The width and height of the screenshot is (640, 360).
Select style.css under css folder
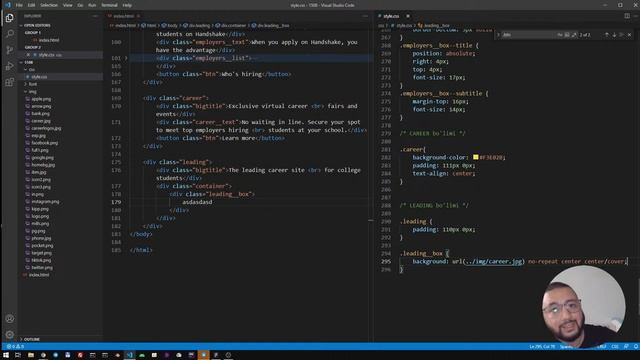pyautogui.click(x=39, y=77)
